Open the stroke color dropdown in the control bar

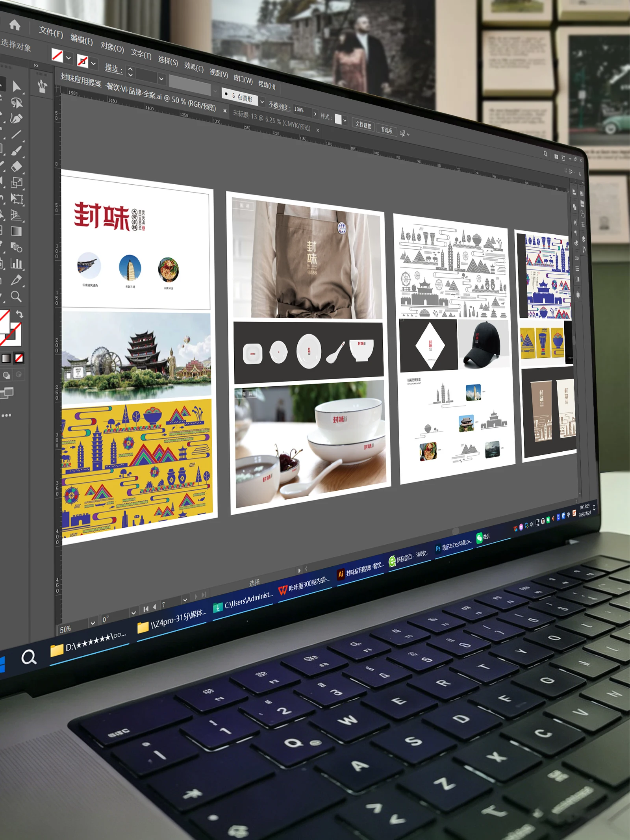point(93,63)
